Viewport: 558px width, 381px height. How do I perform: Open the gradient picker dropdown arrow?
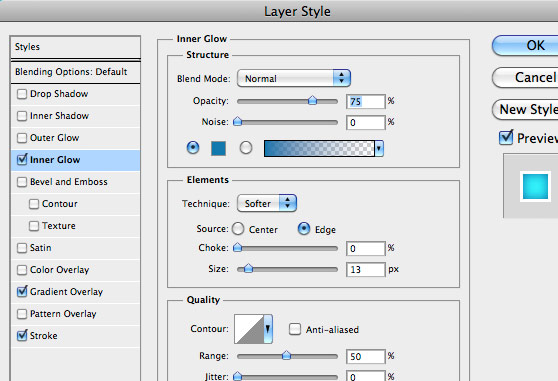[379, 148]
